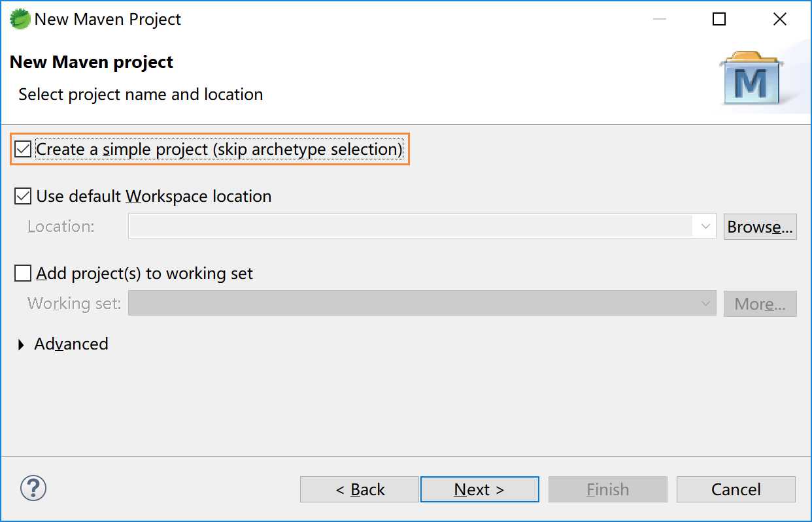Click inside the Location text field

(412, 227)
